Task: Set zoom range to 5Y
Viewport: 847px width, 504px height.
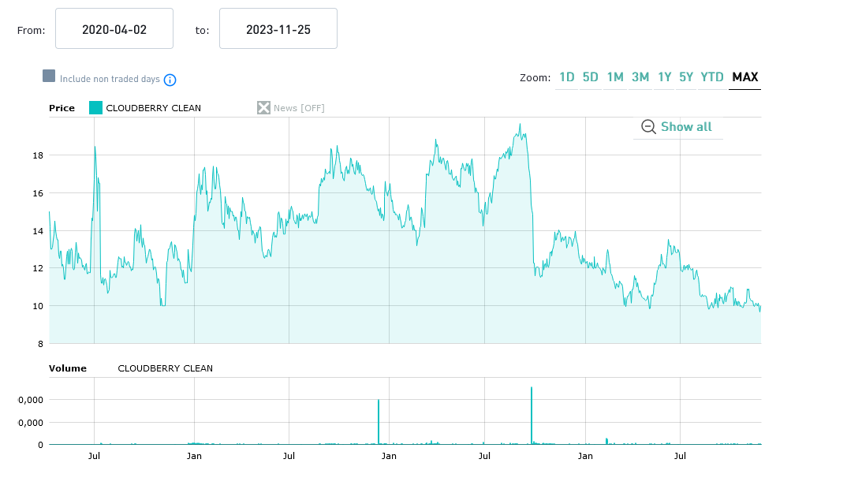Action: coord(686,77)
